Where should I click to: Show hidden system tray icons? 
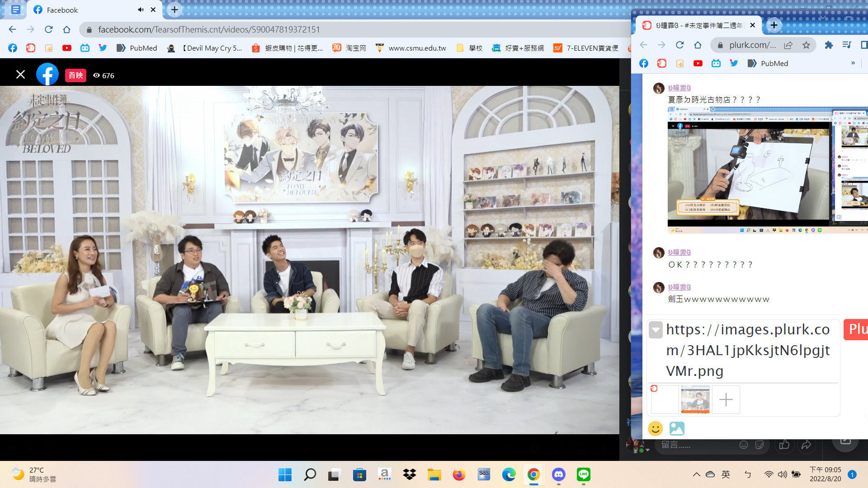click(697, 474)
